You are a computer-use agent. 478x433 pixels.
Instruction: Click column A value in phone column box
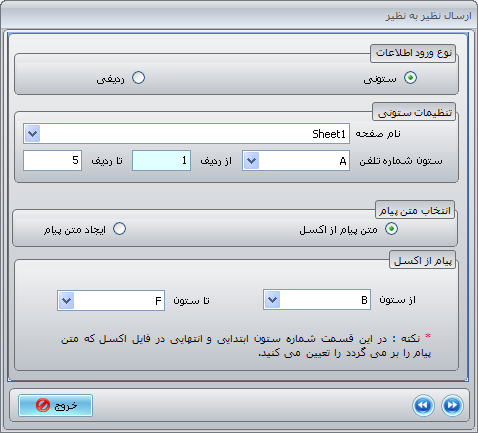click(343, 161)
